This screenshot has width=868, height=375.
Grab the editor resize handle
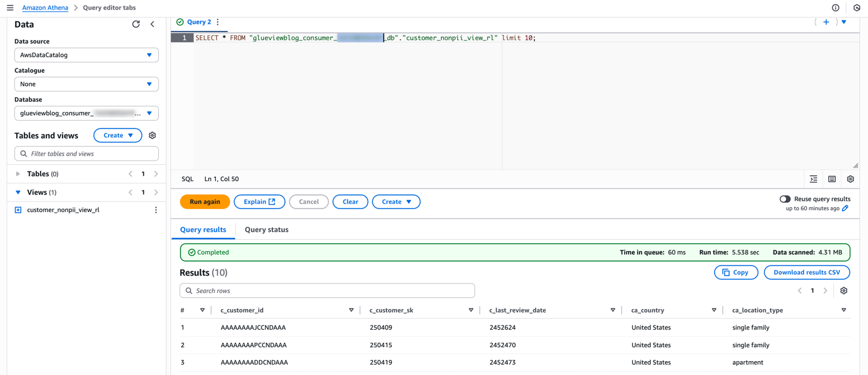point(855,165)
